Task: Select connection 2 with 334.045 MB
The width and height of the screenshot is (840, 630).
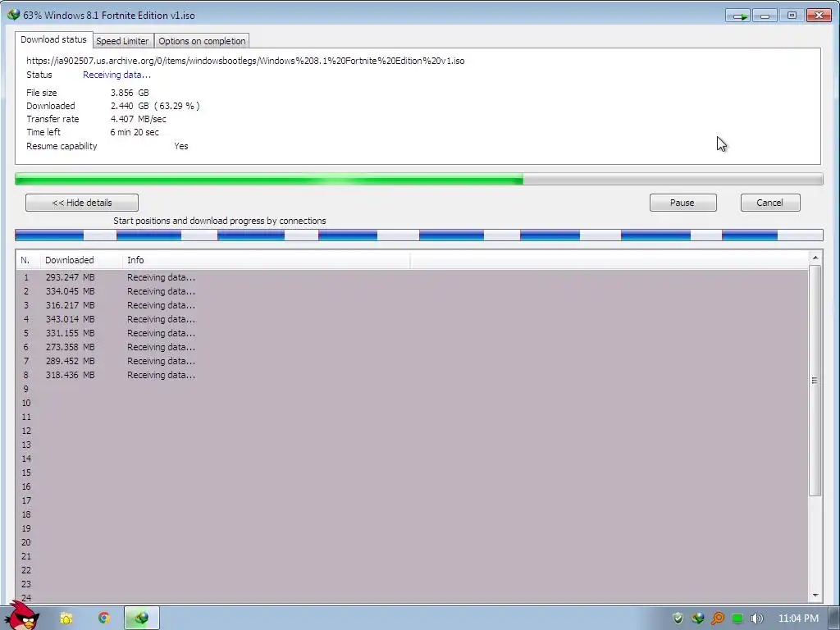Action: point(412,291)
